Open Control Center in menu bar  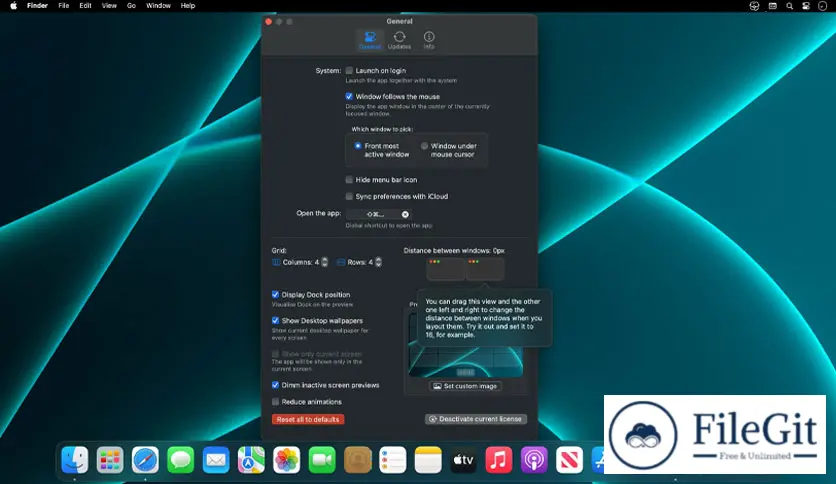coord(806,6)
